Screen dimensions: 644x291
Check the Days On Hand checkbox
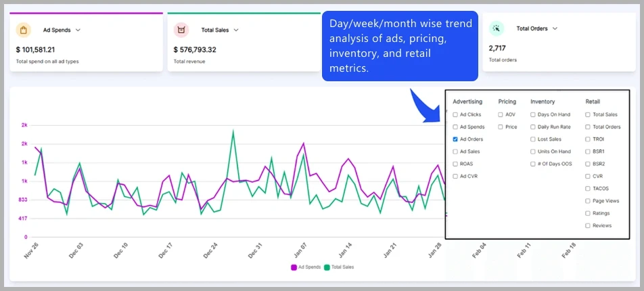click(532, 114)
